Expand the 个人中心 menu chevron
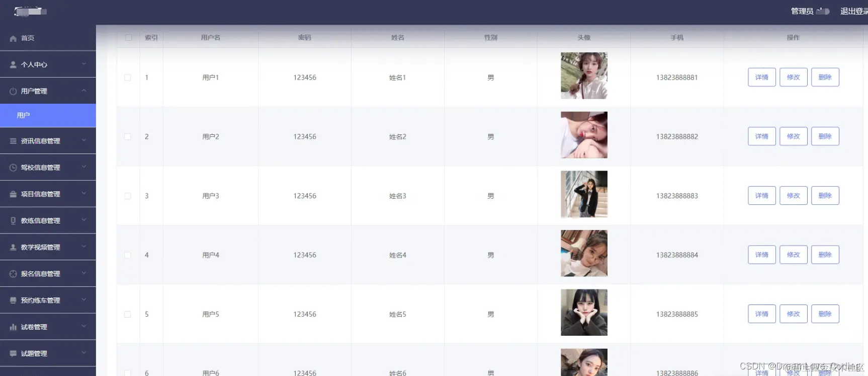 point(84,64)
